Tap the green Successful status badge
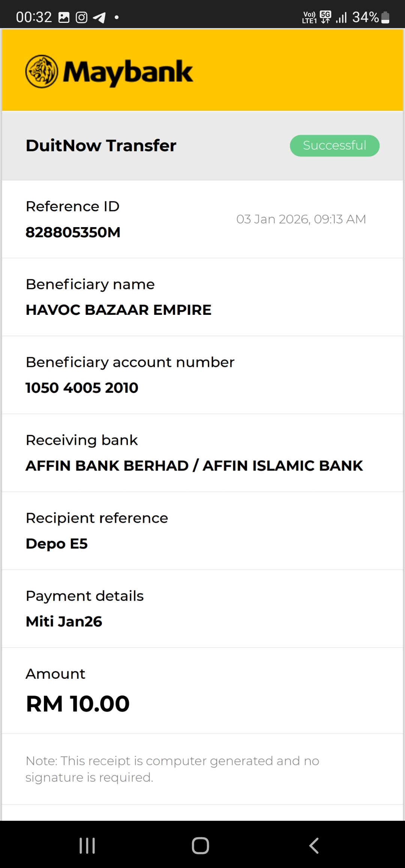The height and width of the screenshot is (868, 405). (x=334, y=145)
